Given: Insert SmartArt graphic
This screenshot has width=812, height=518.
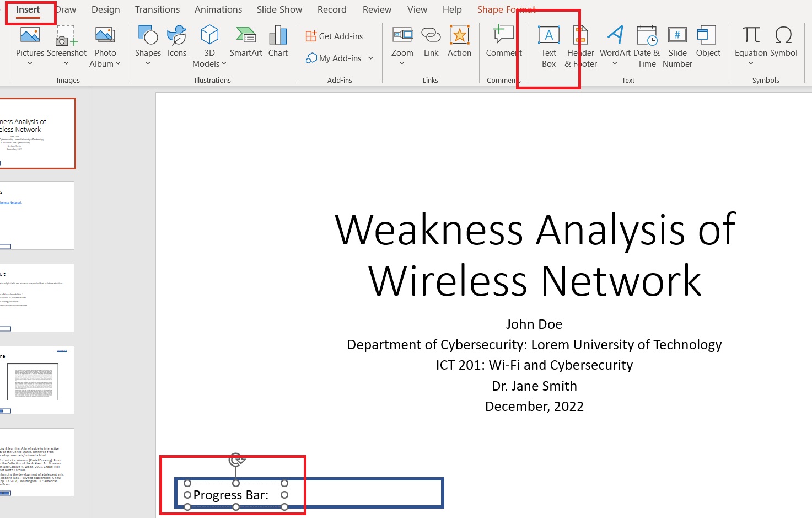Looking at the screenshot, I should pos(245,44).
